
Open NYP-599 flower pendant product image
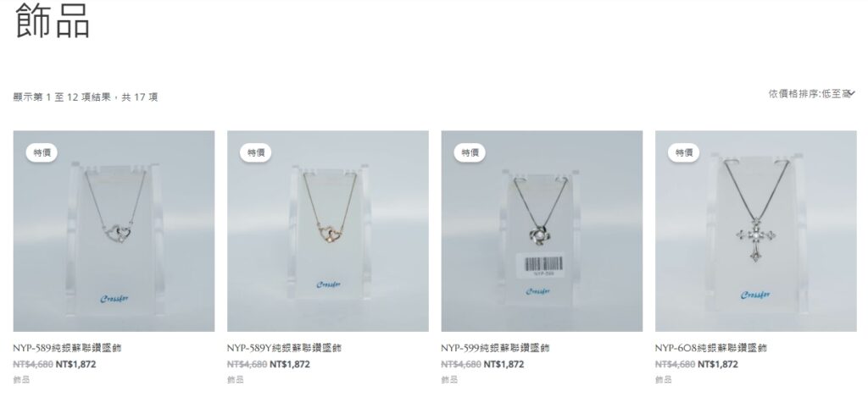pos(542,231)
